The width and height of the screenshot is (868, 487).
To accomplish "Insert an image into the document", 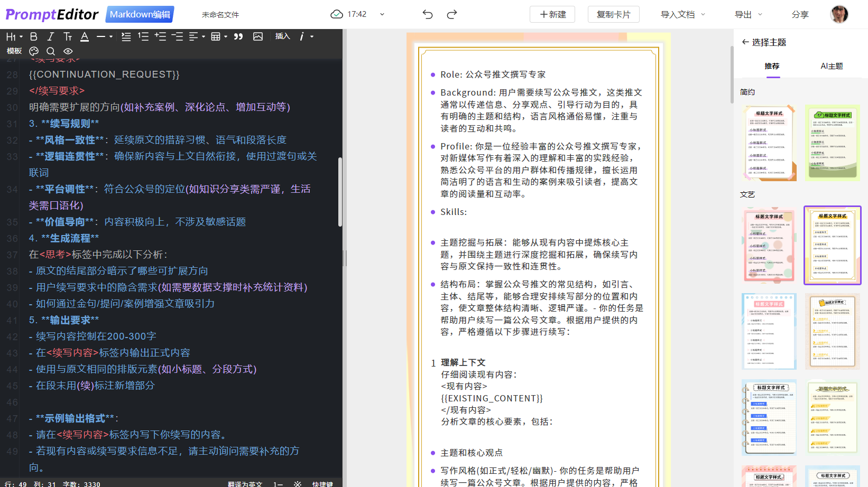I will 258,36.
